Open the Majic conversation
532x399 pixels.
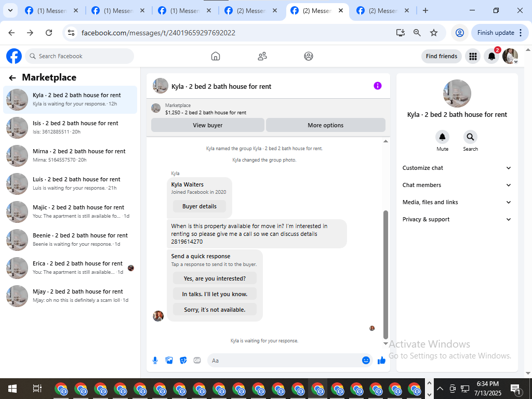[70, 212]
